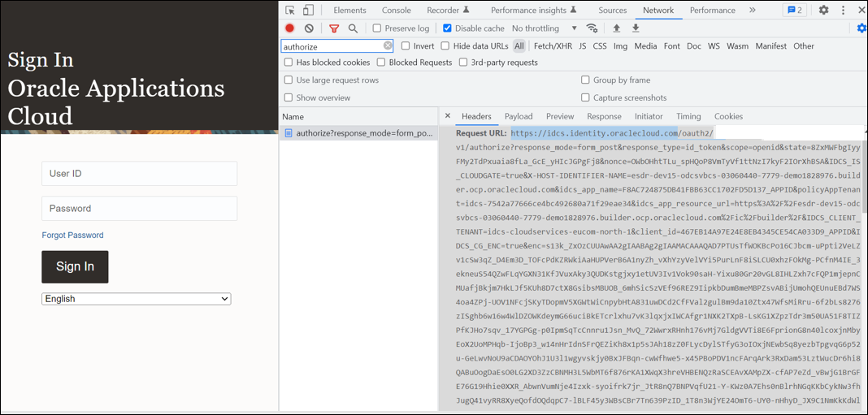
Task: Enable Preserve log checkbox
Action: [377, 28]
